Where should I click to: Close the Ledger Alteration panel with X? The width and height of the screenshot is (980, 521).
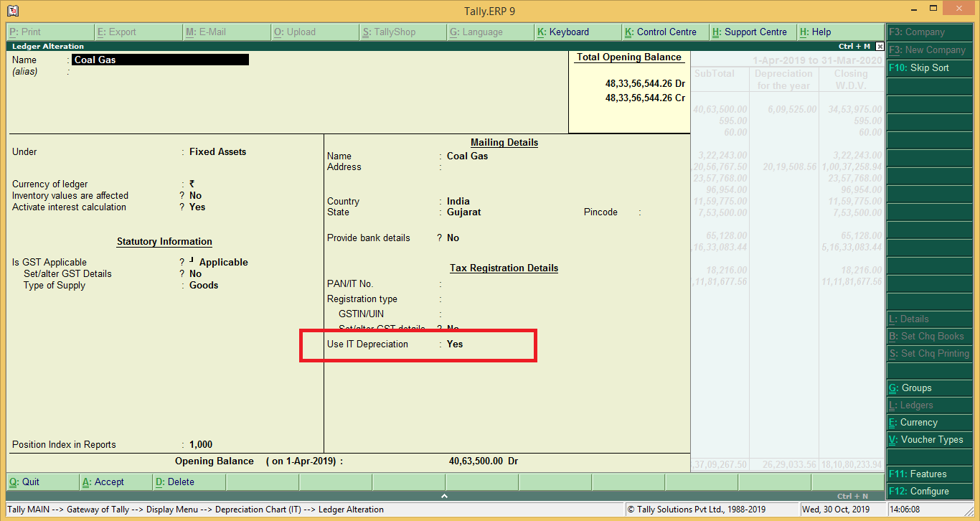point(880,46)
